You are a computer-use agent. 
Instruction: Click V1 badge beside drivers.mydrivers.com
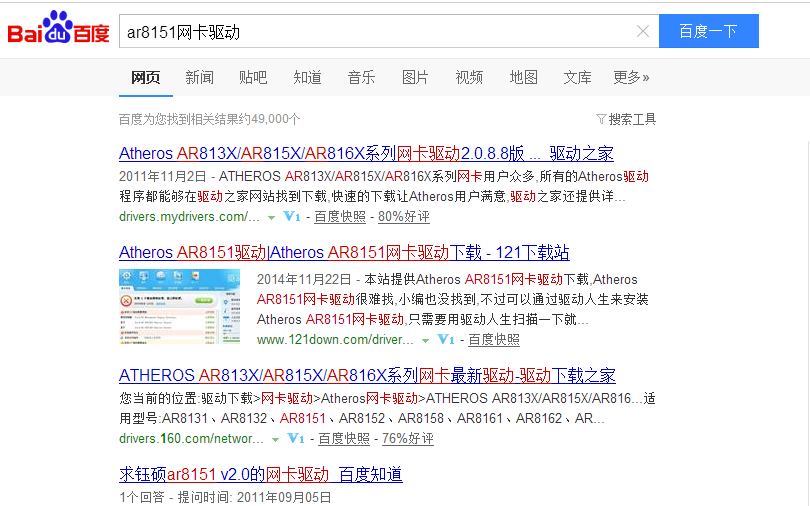(x=292, y=216)
